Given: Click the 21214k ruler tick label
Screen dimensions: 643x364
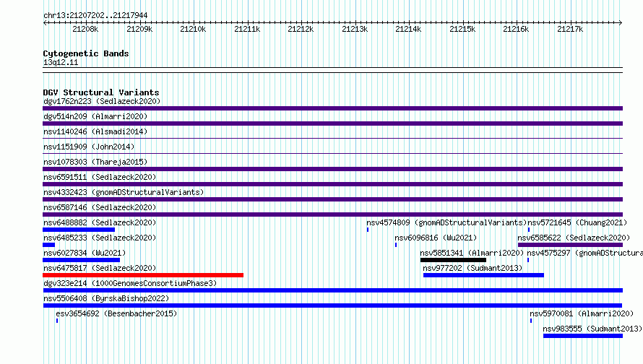Looking at the screenshot, I should tap(408, 29).
